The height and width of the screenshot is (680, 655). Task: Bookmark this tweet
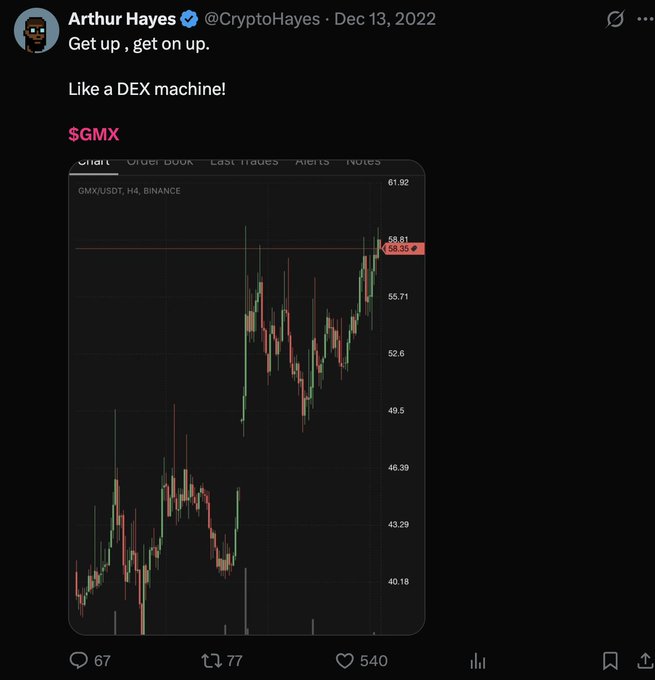(x=610, y=660)
